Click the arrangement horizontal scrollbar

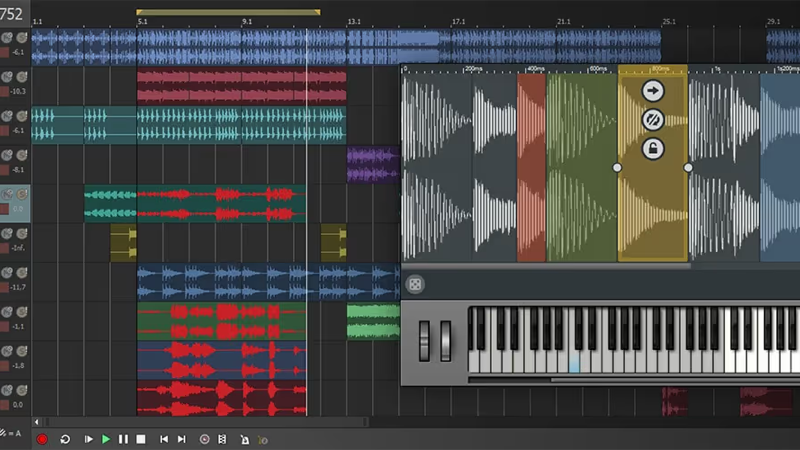click(x=207, y=422)
